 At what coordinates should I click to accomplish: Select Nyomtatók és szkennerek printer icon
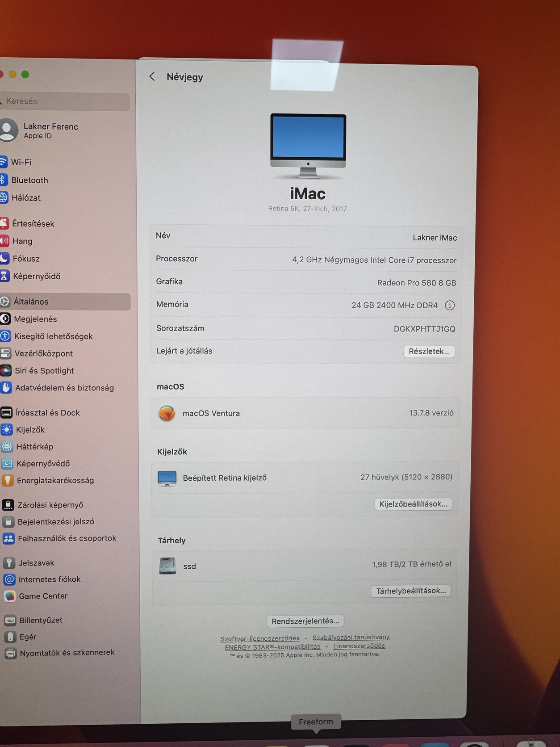coord(11,653)
